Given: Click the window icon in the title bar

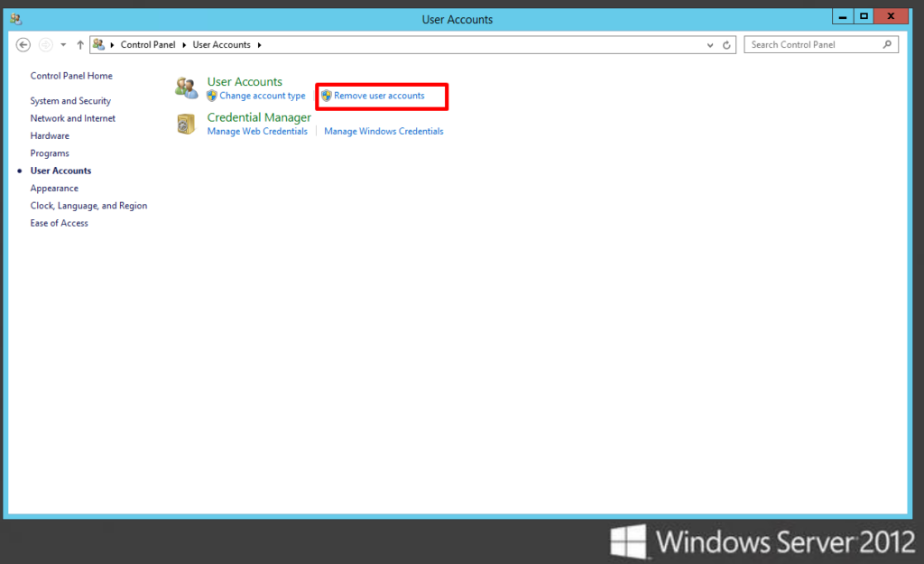Looking at the screenshot, I should pos(16,19).
